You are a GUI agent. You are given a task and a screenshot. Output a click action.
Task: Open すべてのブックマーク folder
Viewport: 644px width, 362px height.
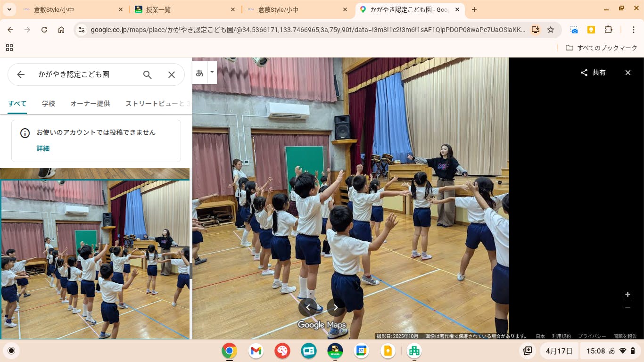pyautogui.click(x=602, y=48)
